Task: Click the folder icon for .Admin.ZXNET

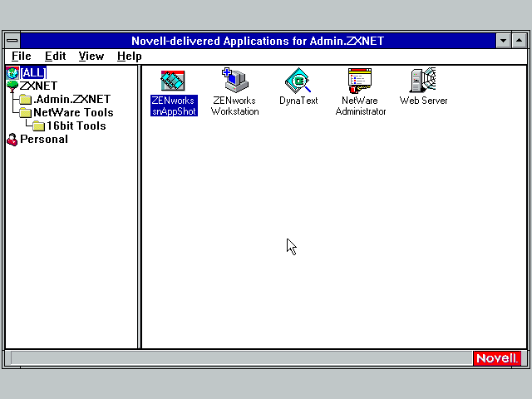Action: pos(26,100)
